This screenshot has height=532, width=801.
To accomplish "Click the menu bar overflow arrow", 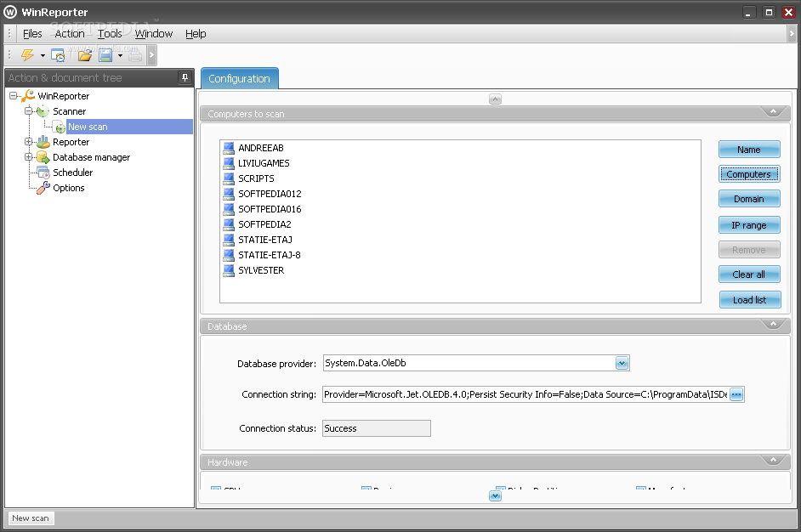I will pyautogui.click(x=792, y=34).
